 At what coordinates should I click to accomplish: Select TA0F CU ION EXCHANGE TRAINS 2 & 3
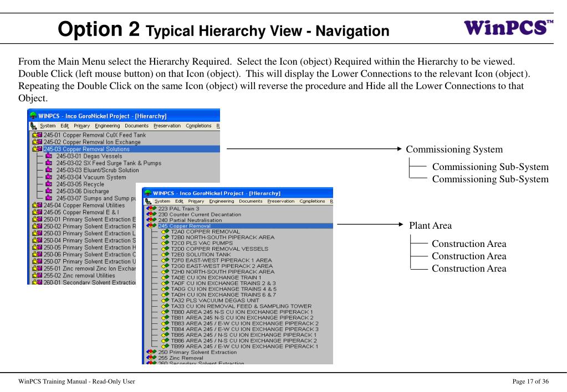coord(223,283)
